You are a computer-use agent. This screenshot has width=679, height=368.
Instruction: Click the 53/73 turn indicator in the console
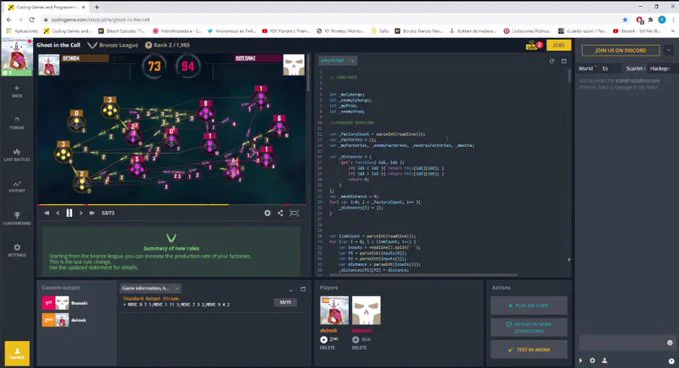(x=285, y=302)
